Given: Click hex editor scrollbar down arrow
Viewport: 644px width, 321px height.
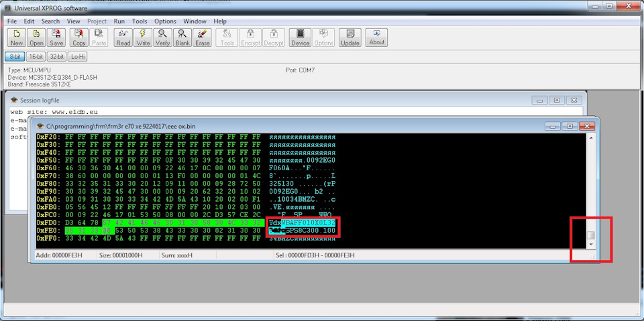Looking at the screenshot, I should (590, 244).
